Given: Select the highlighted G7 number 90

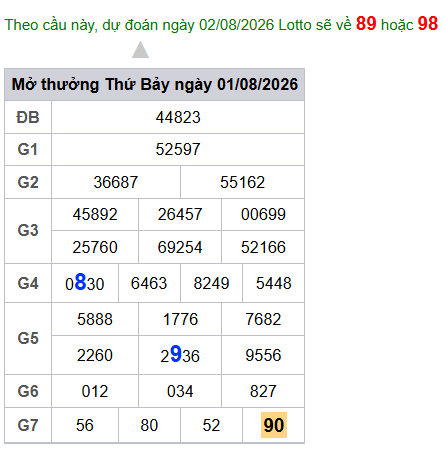Looking at the screenshot, I should (x=274, y=425).
